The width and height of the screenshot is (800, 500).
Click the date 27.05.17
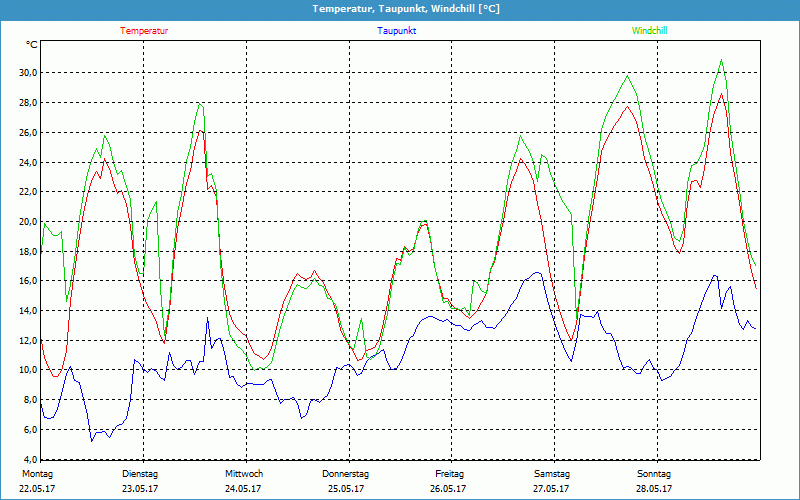551,489
